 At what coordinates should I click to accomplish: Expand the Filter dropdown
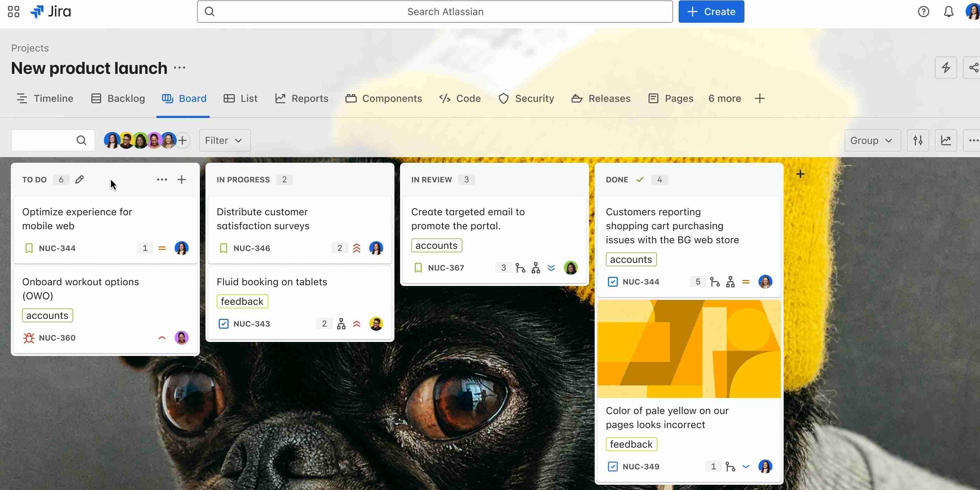click(x=224, y=140)
